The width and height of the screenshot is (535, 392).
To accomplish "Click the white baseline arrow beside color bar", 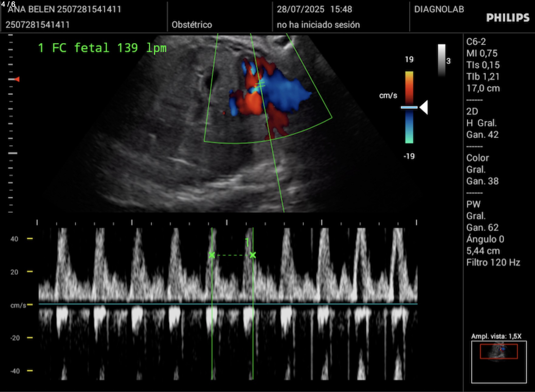I will 424,107.
